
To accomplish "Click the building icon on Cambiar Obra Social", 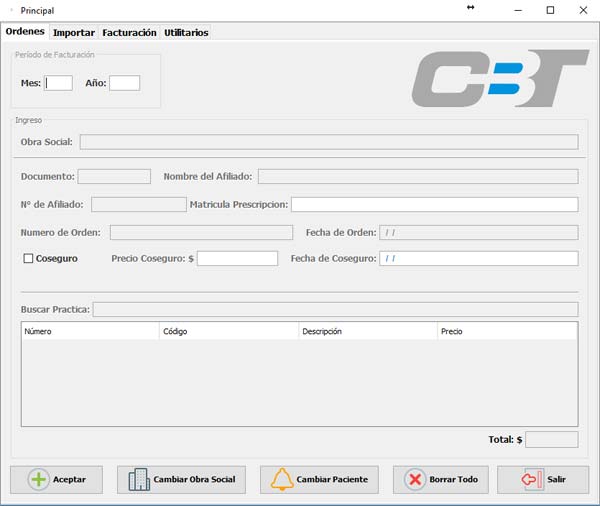I will (x=138, y=479).
